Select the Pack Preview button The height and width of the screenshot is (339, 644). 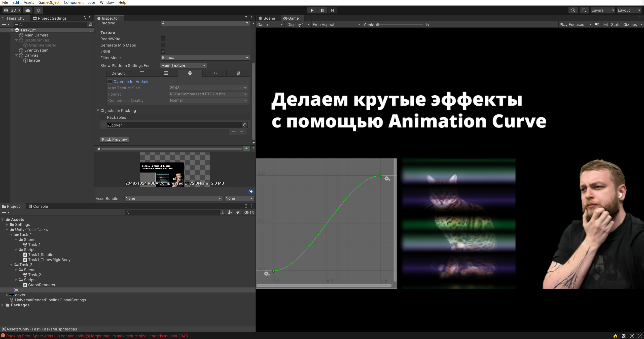(114, 139)
